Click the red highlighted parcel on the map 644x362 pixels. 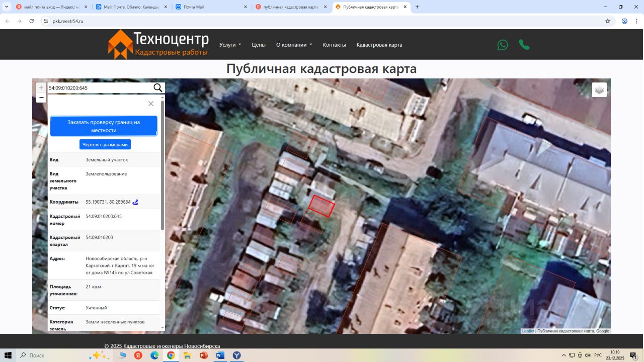point(321,206)
